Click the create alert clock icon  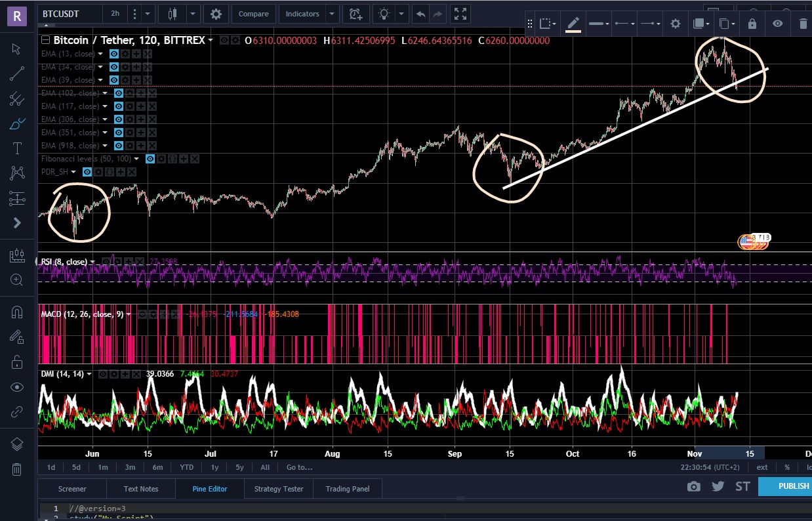[355, 14]
